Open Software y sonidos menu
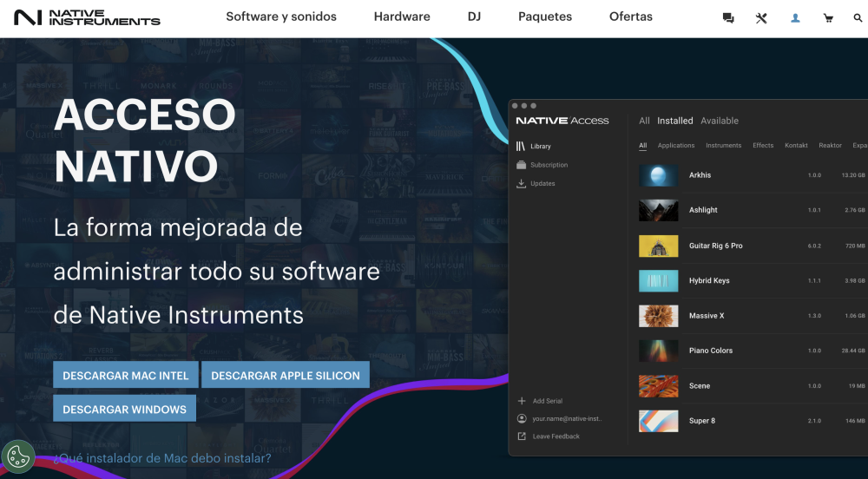Screen dimensions: 868x479 pyautogui.click(x=281, y=16)
